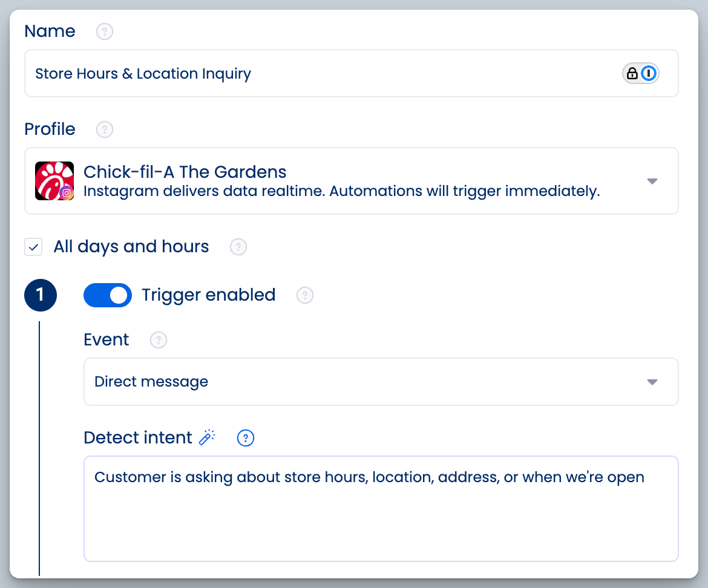This screenshot has width=708, height=588.
Task: Click the Name field help icon
Action: 104,31
